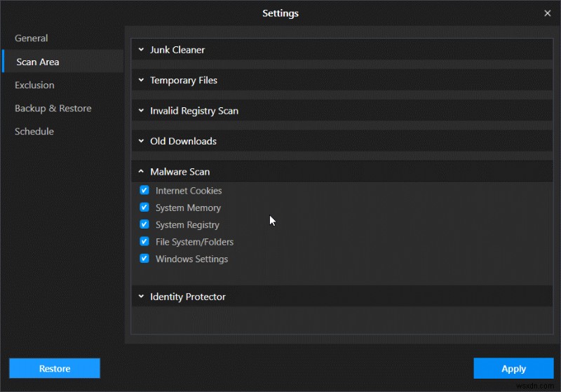This screenshot has width=561, height=392.
Task: Open the General settings tab
Action: pyautogui.click(x=32, y=38)
